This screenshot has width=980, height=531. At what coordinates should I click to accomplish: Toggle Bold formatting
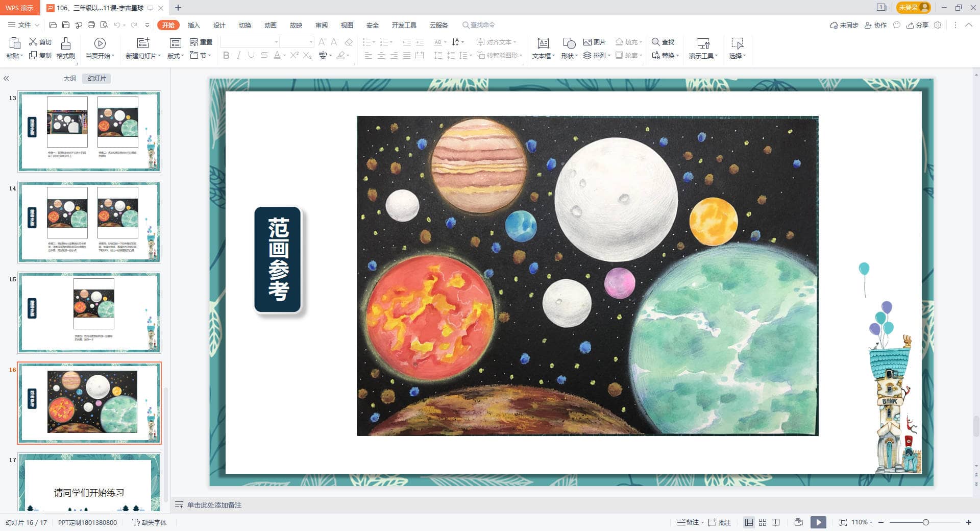point(226,55)
